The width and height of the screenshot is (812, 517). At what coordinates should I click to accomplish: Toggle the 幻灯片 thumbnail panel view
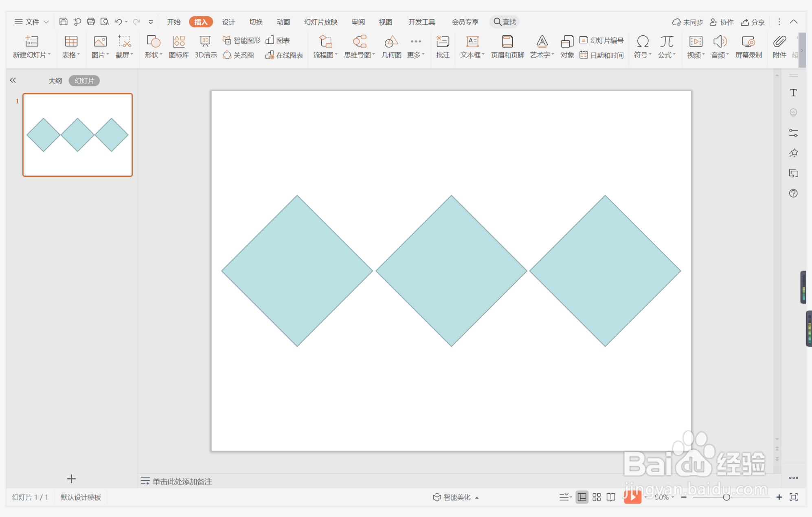pos(84,81)
